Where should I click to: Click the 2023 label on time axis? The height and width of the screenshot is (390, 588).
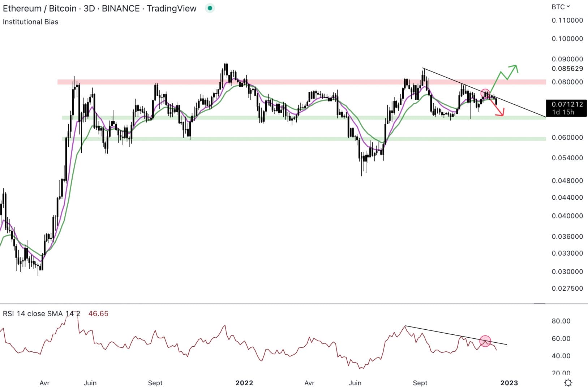pos(509,383)
